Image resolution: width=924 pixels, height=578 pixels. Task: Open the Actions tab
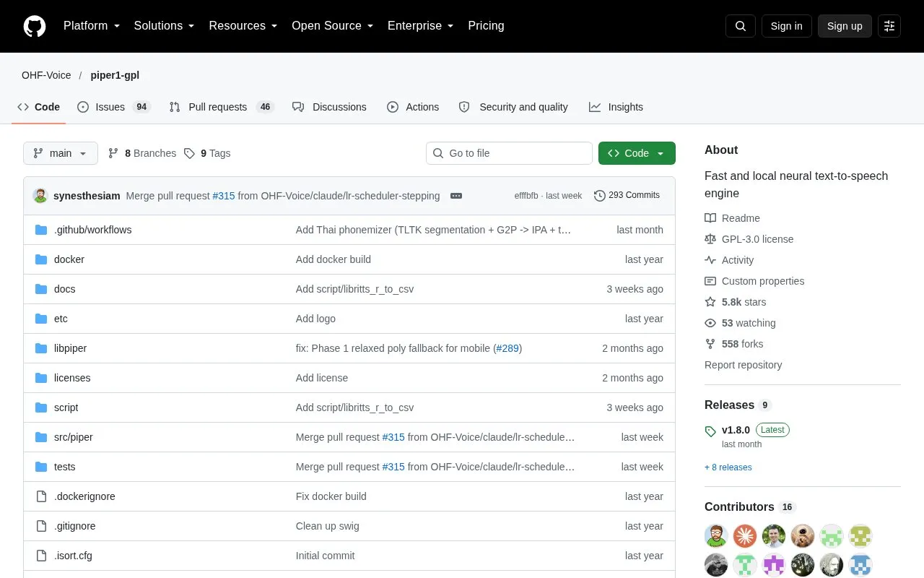(413, 107)
